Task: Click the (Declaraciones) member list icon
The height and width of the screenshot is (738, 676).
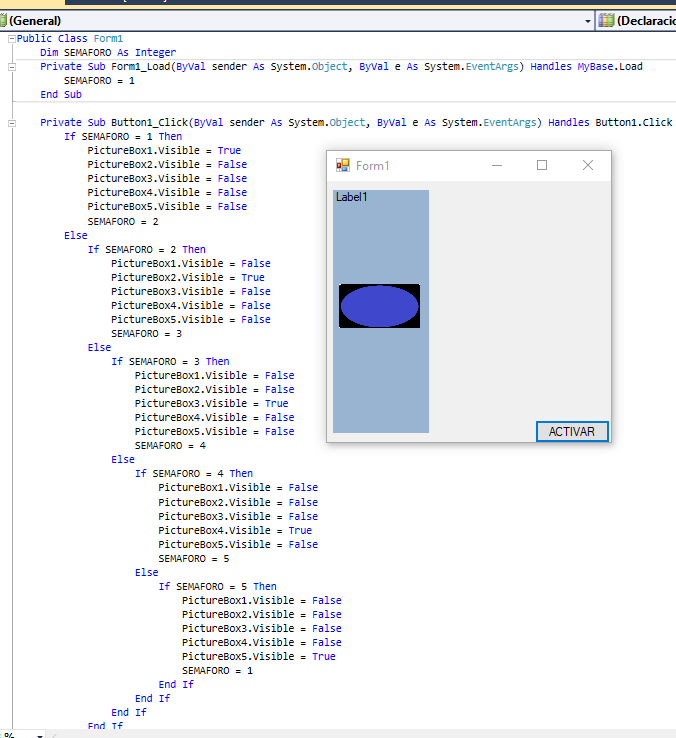Action: pyautogui.click(x=606, y=21)
